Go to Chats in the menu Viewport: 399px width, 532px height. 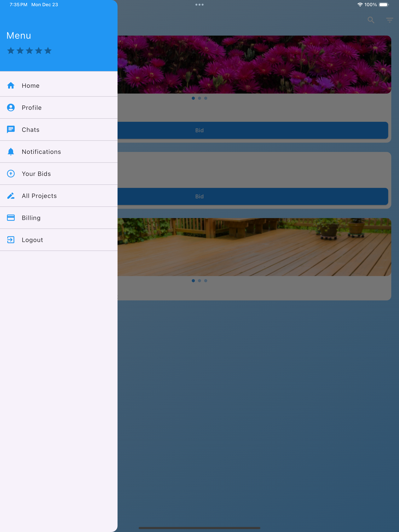[59, 130]
